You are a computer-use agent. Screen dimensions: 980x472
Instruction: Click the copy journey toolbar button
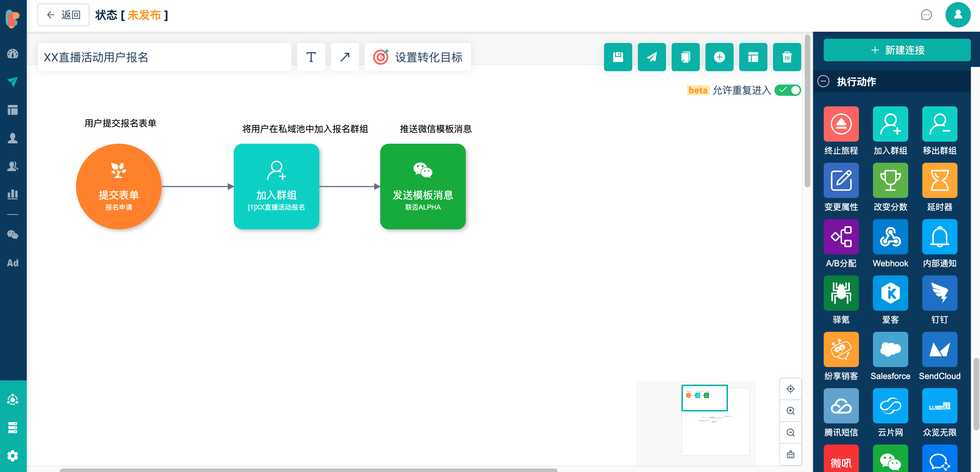[686, 57]
